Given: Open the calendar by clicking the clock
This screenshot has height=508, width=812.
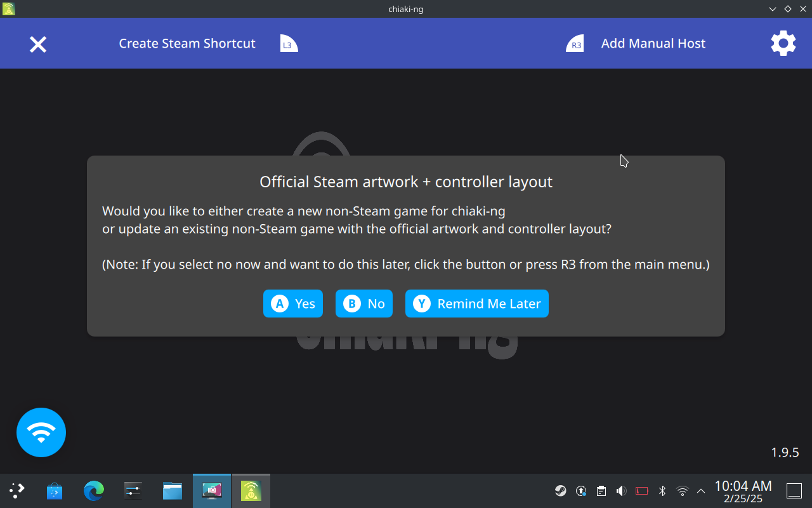Looking at the screenshot, I should [742, 490].
